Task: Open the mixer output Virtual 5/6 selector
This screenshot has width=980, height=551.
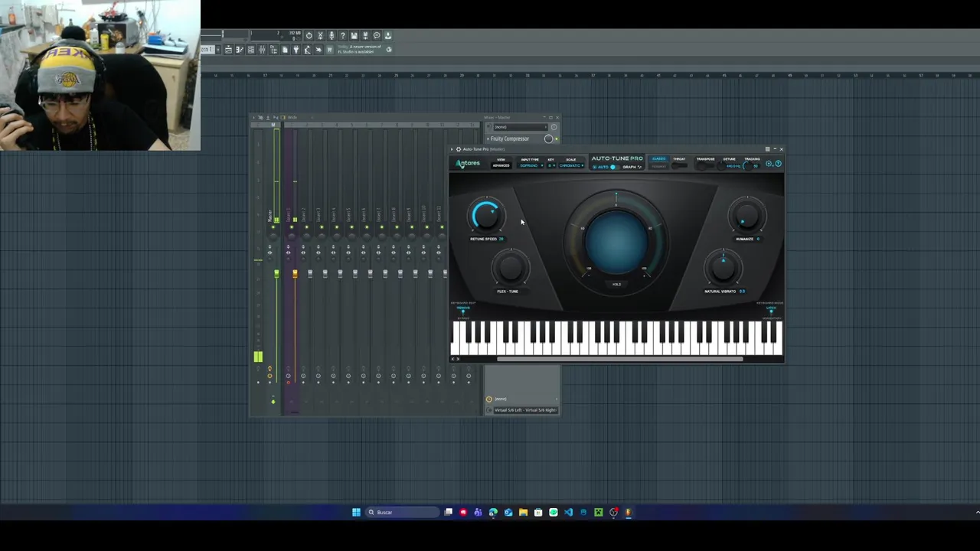Action: (526, 410)
